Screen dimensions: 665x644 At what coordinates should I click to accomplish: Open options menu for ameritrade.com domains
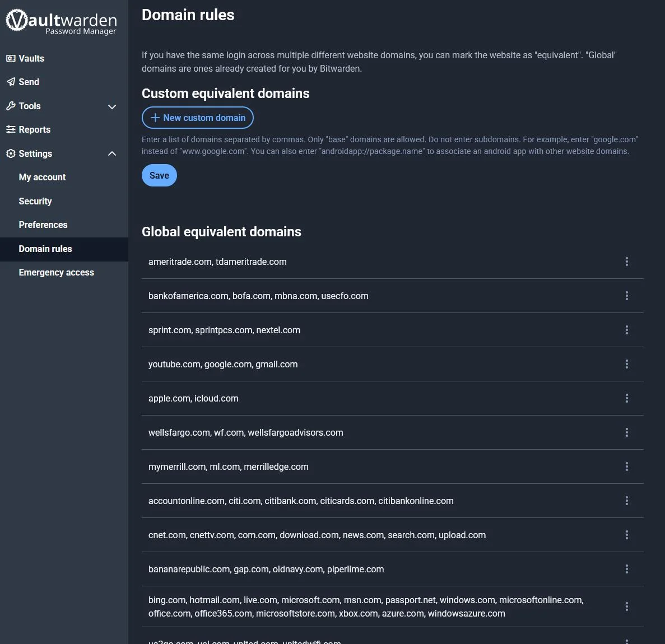pyautogui.click(x=626, y=262)
